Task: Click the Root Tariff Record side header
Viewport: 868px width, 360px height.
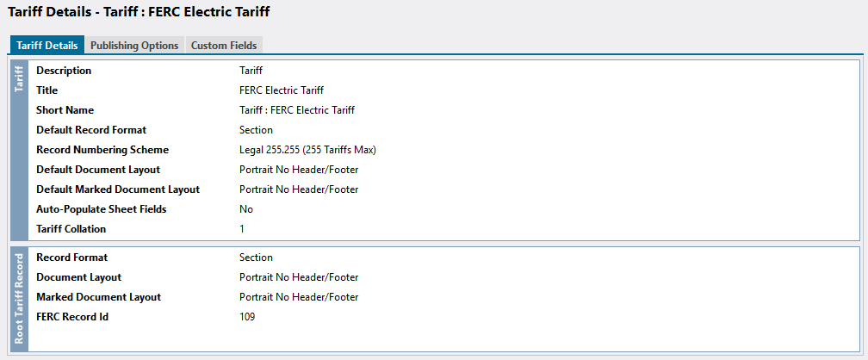Action: (19, 299)
